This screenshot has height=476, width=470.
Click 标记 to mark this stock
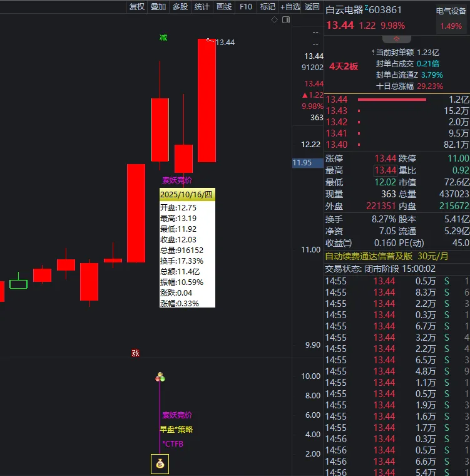[x=267, y=7]
